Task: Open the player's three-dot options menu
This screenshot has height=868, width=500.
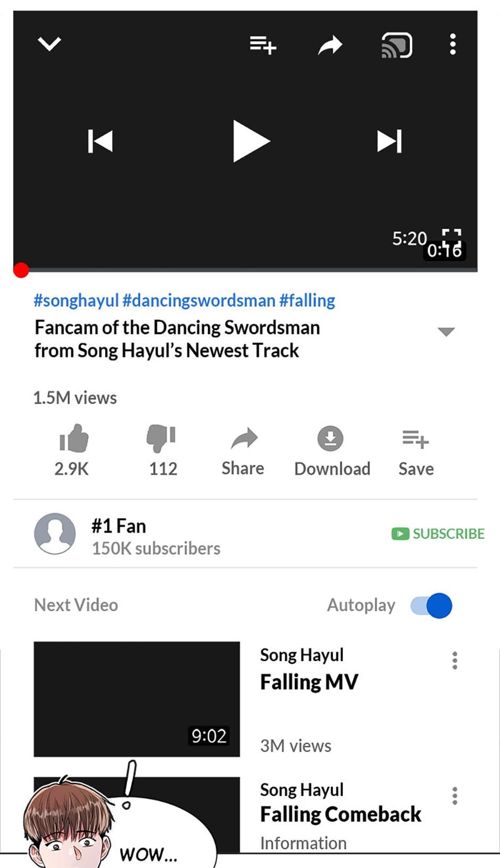Action: tap(453, 45)
